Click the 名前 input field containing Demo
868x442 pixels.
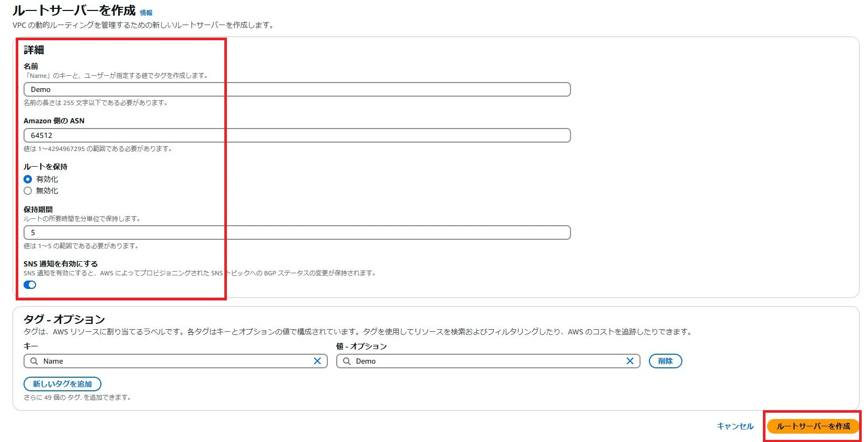pyautogui.click(x=297, y=89)
